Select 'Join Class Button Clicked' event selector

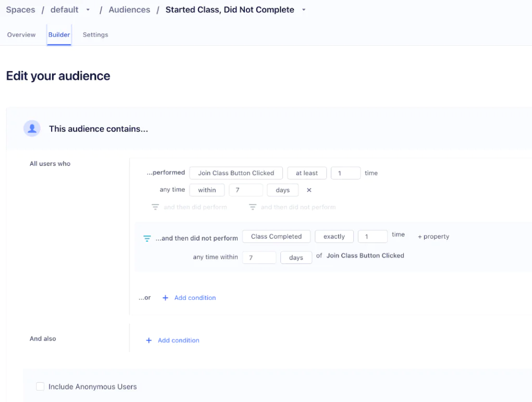(236, 173)
